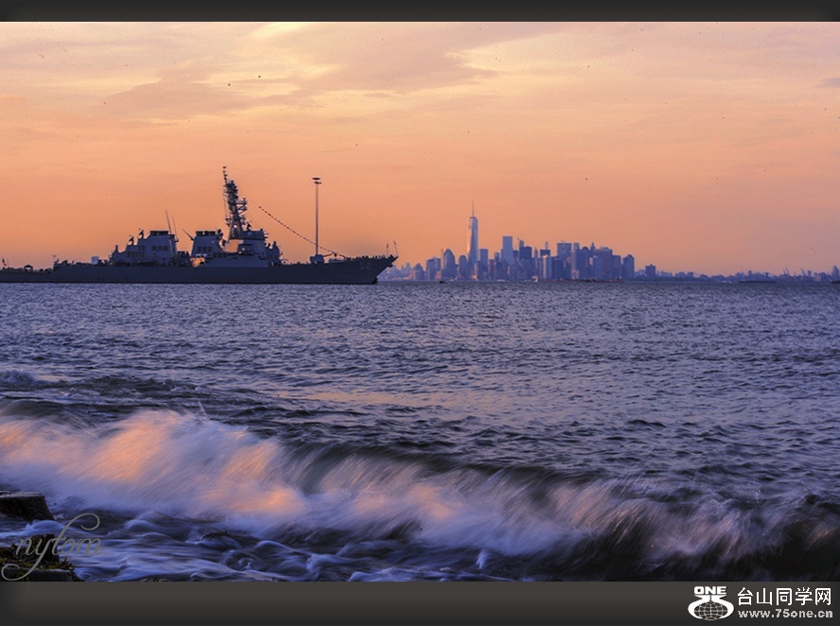Click the nytom signature watermark

point(52,546)
